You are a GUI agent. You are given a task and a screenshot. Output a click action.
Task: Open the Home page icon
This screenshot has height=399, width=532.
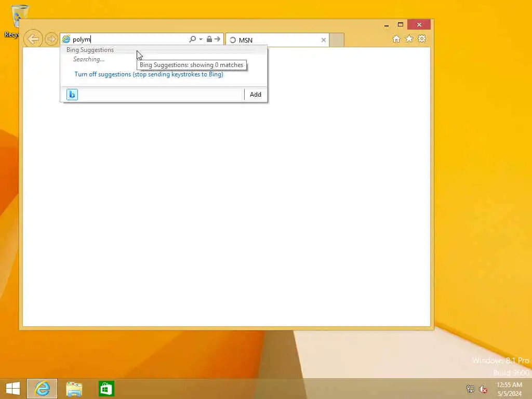coord(396,39)
